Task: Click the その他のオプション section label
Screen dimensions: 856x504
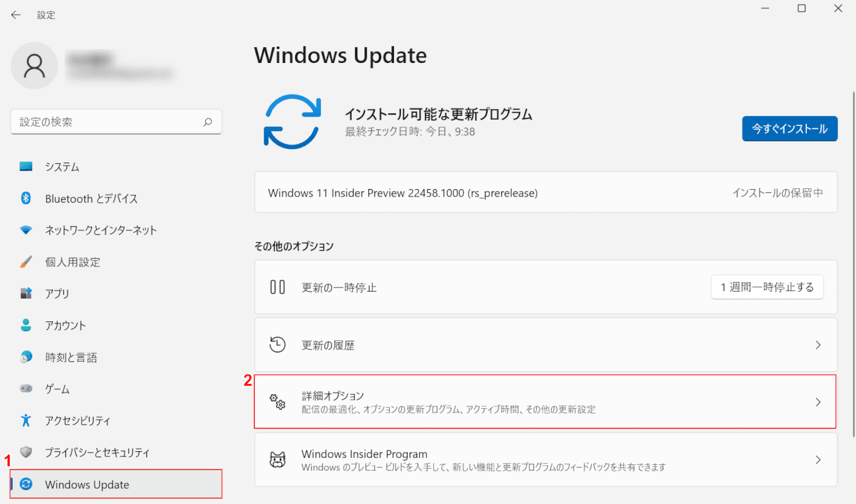Action: coord(294,246)
